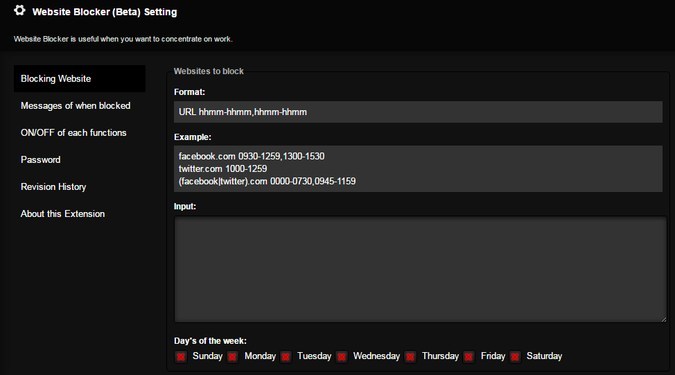675x375 pixels.
Task: Click the "twitter.com 1000-1259" example line
Action: (x=223, y=169)
